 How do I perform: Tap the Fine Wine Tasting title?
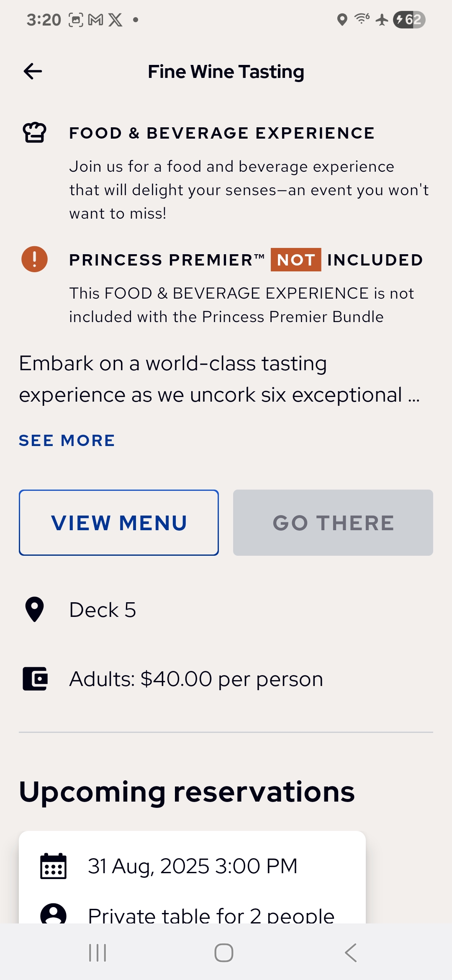[x=226, y=72]
